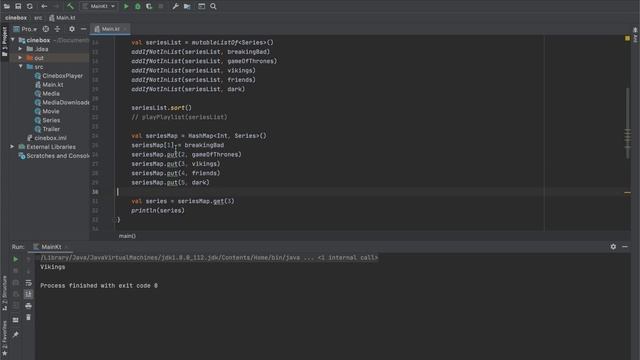Screen dimensions: 640x360
Task: Click the 'Vikings' console output
Action: [52, 267]
